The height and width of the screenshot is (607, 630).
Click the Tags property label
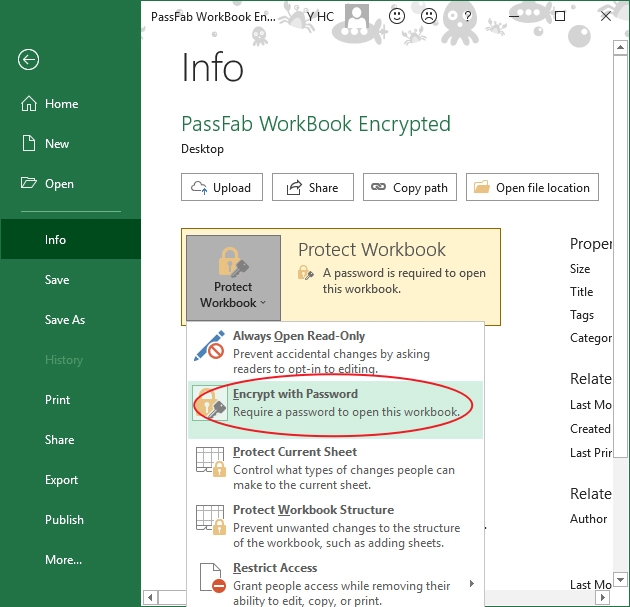click(582, 315)
